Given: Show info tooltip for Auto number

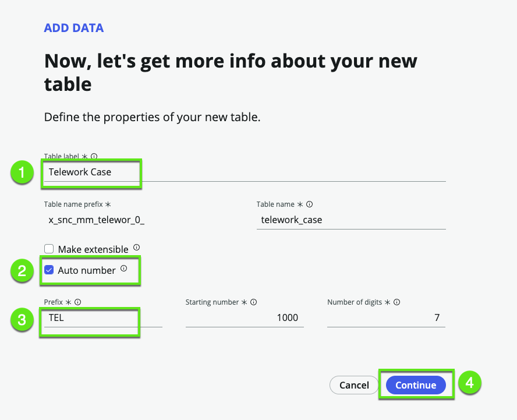Looking at the screenshot, I should tap(123, 269).
